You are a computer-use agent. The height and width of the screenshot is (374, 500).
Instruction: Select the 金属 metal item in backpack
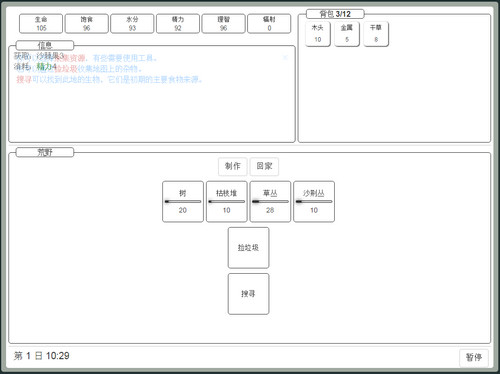347,34
